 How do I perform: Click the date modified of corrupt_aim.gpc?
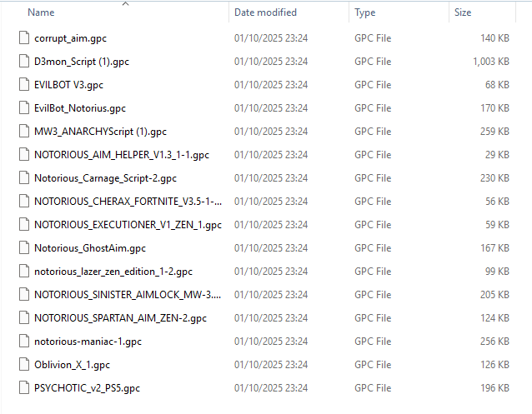coord(271,38)
